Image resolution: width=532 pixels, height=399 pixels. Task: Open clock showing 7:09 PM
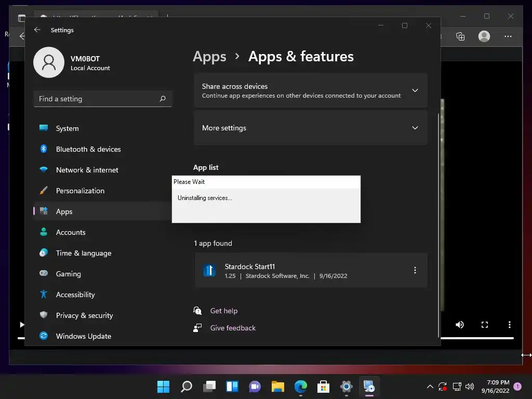point(495,387)
